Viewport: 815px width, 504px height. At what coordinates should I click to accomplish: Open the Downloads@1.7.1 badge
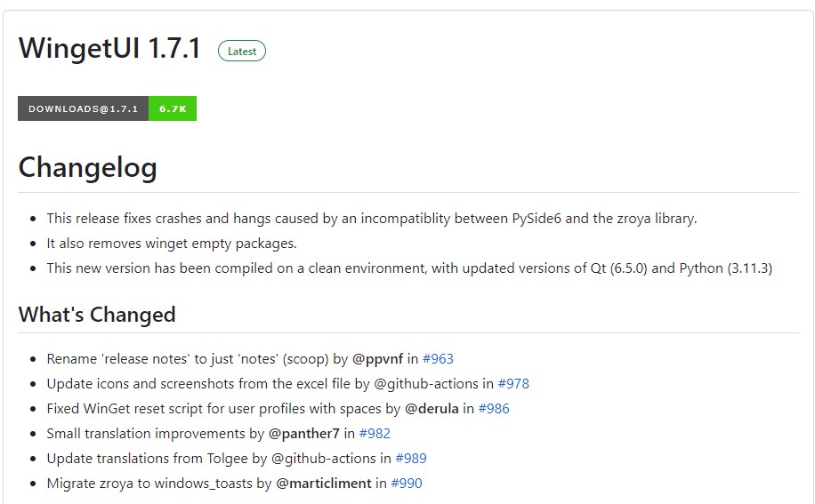[107, 108]
